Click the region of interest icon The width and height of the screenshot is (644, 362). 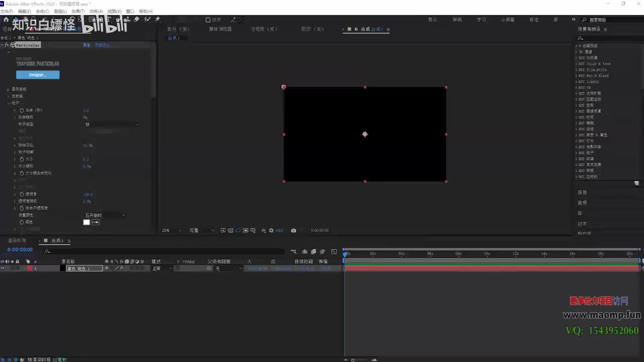(246, 230)
